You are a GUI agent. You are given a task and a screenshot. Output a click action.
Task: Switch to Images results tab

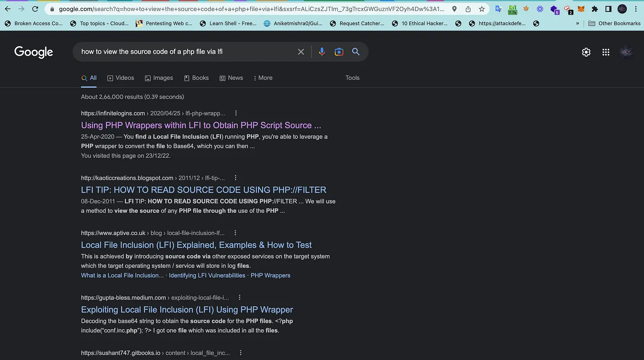pyautogui.click(x=159, y=78)
